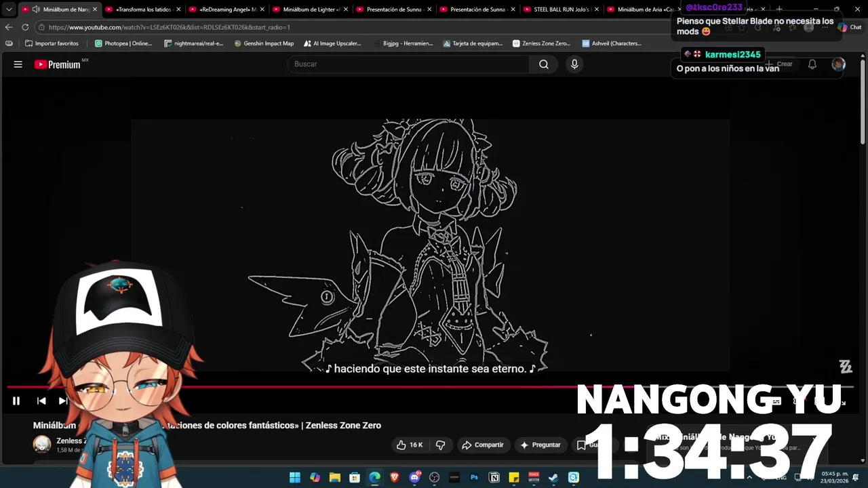
Task: Open the Genshin Impact Map bookmark
Action: pos(264,43)
